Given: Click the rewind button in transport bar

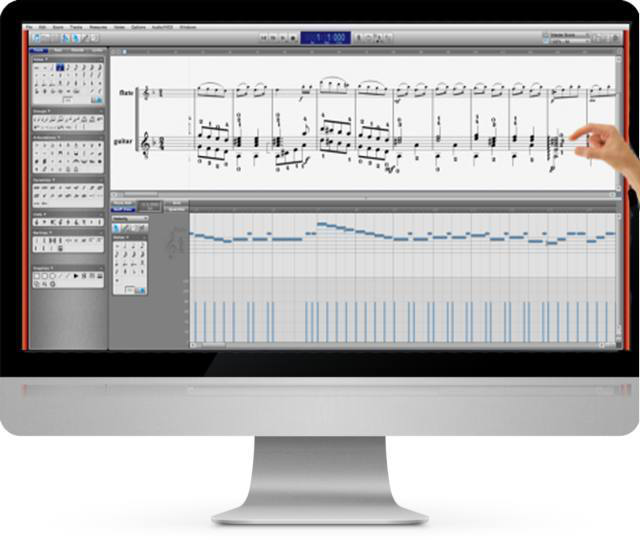Looking at the screenshot, I should 264,38.
